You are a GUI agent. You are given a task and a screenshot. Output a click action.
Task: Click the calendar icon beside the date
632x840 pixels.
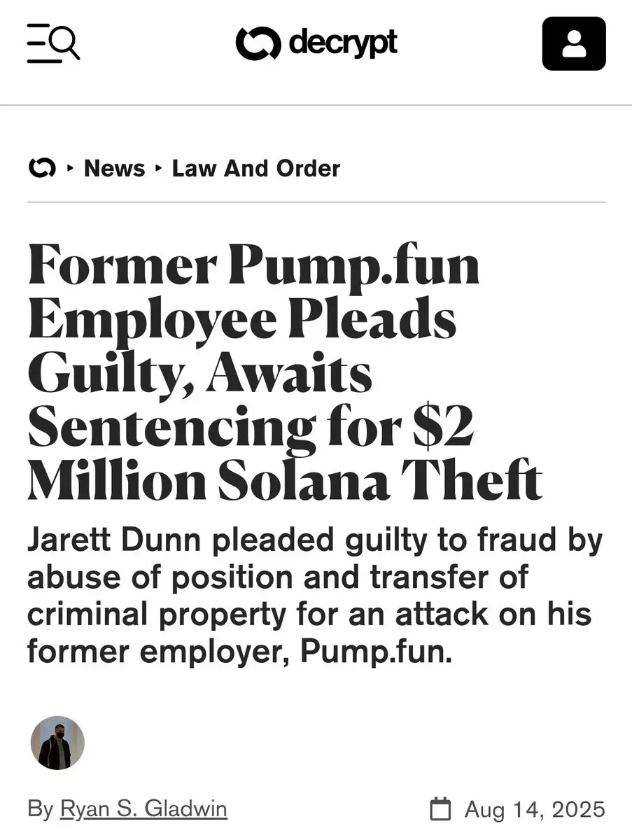(x=440, y=809)
